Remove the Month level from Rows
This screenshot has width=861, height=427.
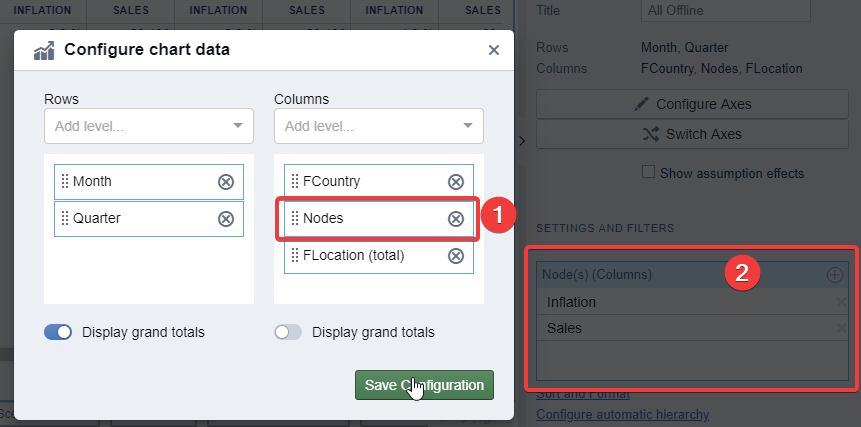click(x=226, y=181)
